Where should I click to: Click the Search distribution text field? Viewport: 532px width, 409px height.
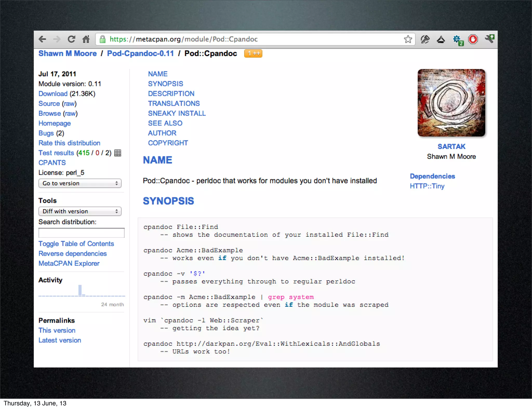(x=81, y=233)
